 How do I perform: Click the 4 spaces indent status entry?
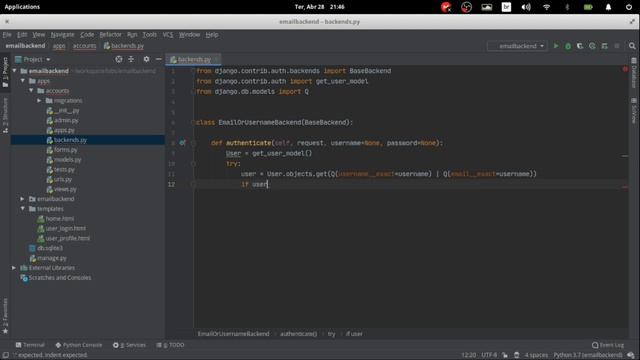pos(536,355)
